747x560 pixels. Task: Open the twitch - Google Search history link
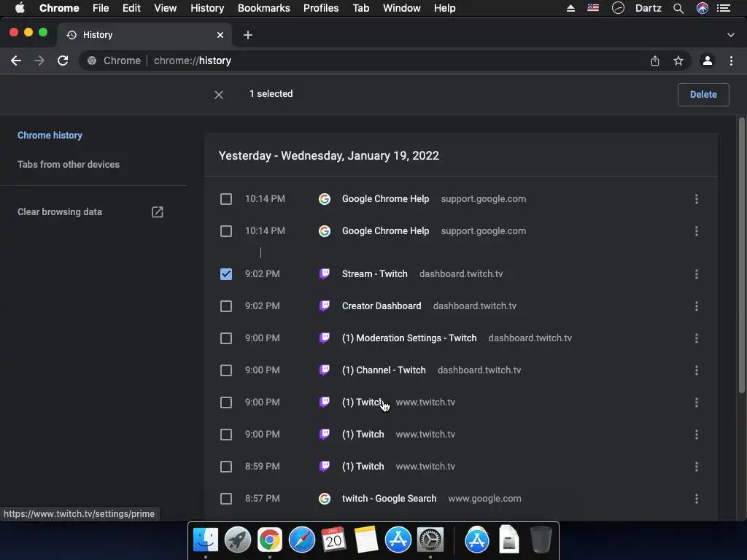tap(390, 499)
